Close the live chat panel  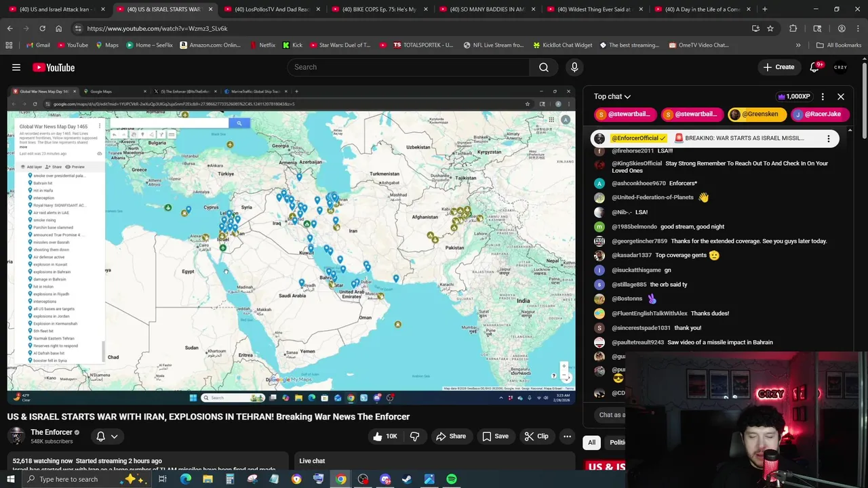tap(841, 96)
